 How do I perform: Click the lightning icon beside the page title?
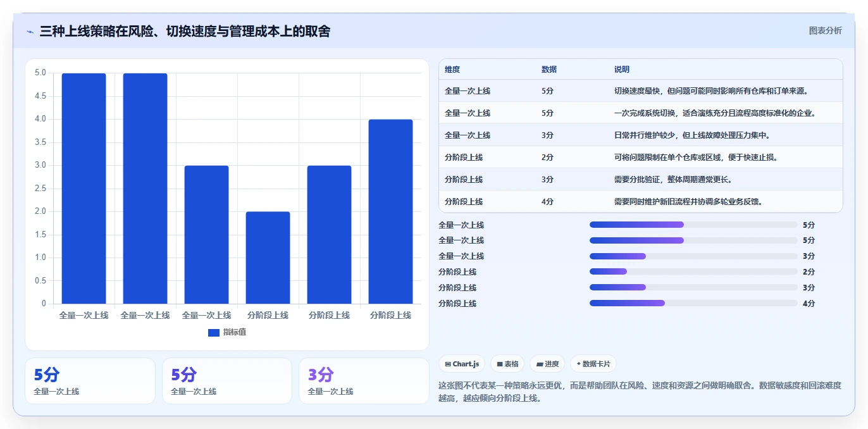coord(30,32)
